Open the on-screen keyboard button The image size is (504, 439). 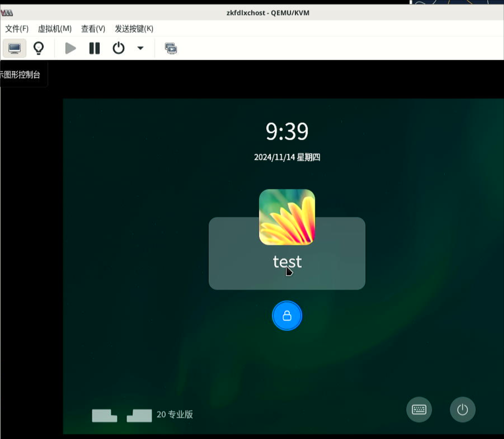point(419,410)
